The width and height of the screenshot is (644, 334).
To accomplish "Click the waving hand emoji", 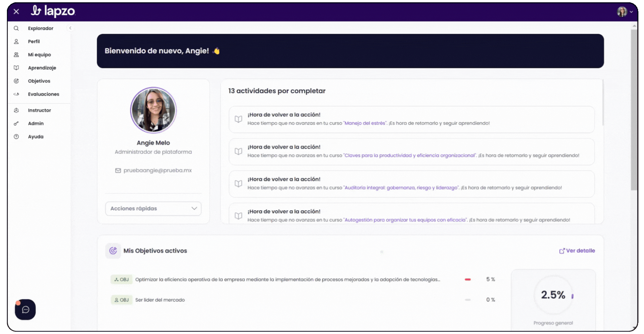I will click(x=216, y=51).
